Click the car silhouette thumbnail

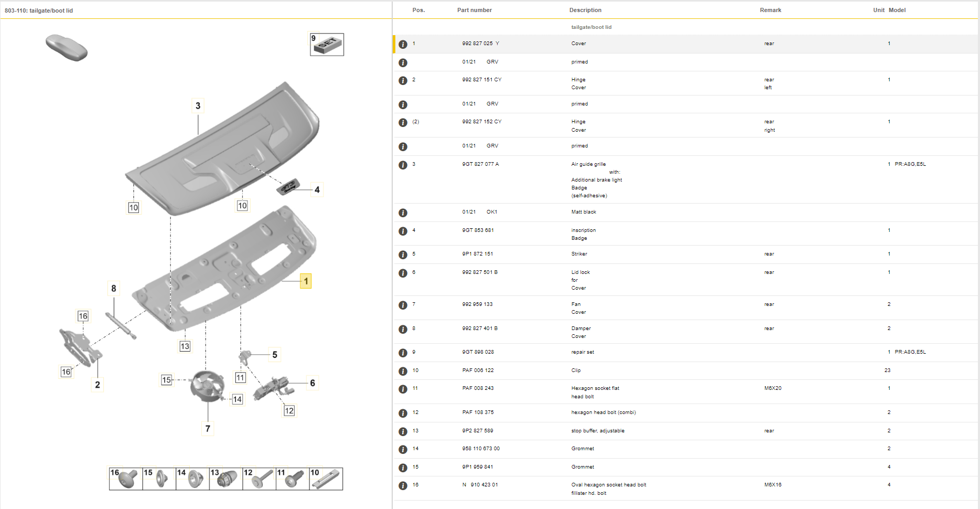67,48
